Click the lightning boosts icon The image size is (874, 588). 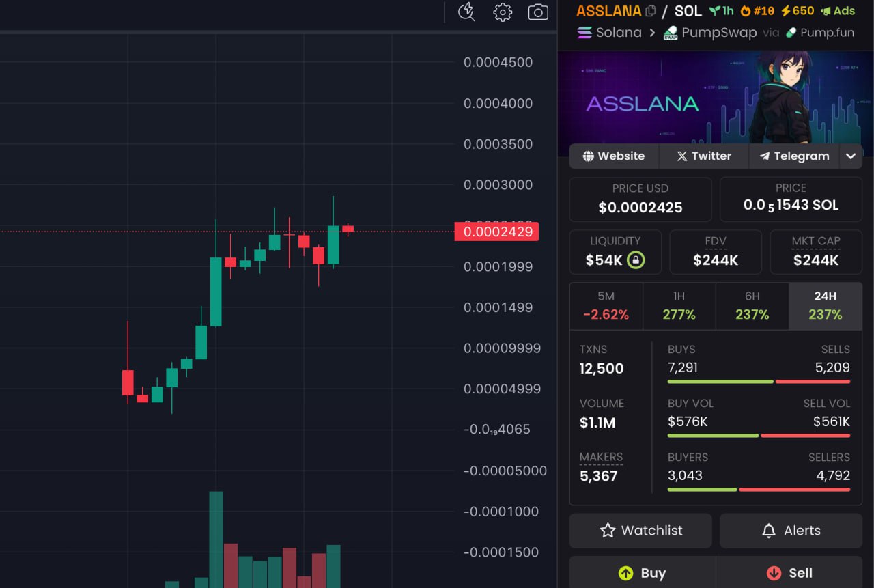(785, 11)
